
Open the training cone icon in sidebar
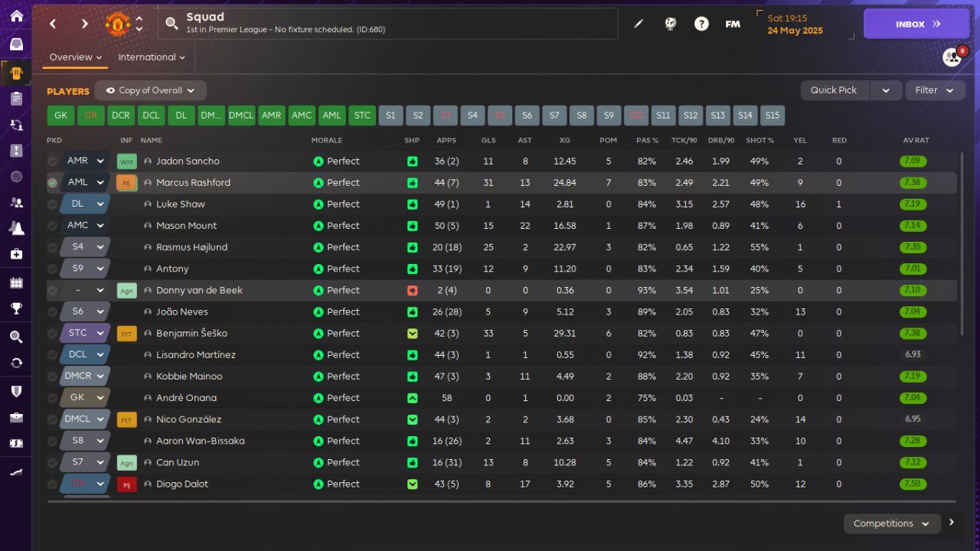16,228
